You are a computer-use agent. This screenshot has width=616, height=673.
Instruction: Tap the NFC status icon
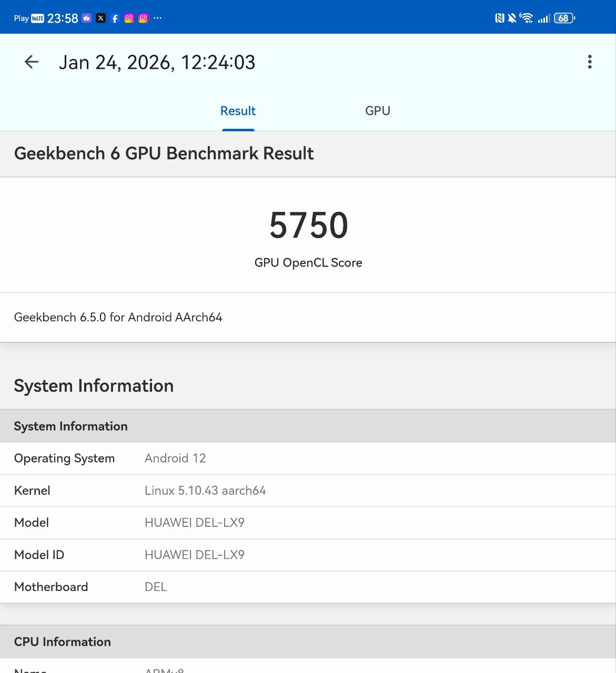tap(499, 18)
